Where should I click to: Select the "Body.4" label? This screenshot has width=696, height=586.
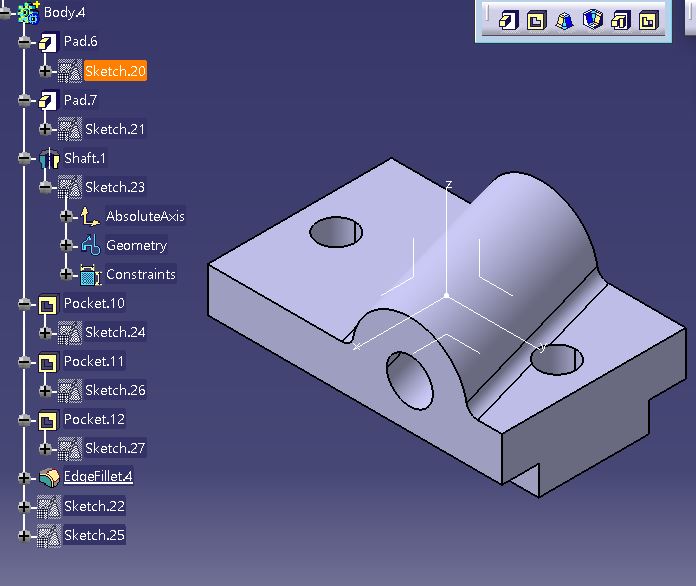pyautogui.click(x=64, y=12)
